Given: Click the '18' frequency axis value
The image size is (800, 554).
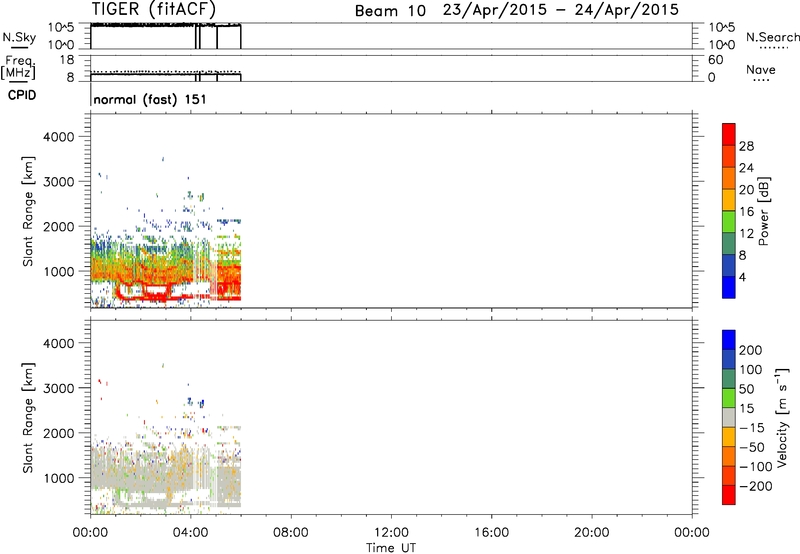Looking at the screenshot, I should coord(67,60).
